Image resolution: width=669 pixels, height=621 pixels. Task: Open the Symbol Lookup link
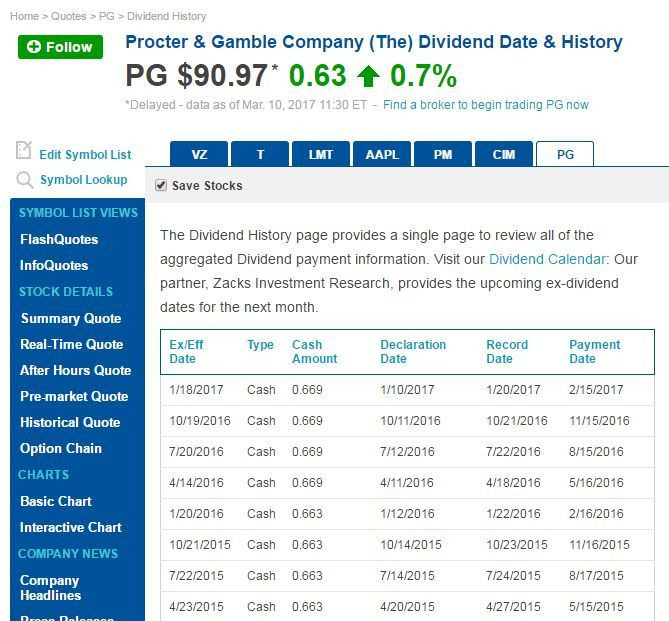(x=84, y=180)
